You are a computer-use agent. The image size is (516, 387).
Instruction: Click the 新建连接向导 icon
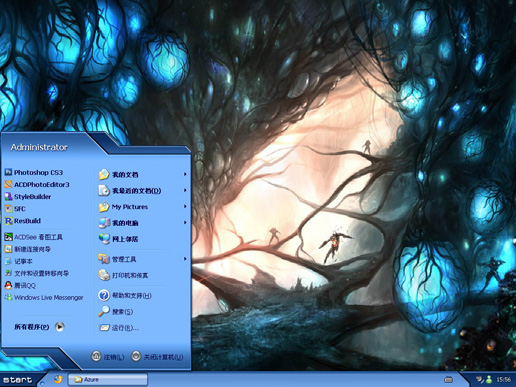click(x=8, y=249)
